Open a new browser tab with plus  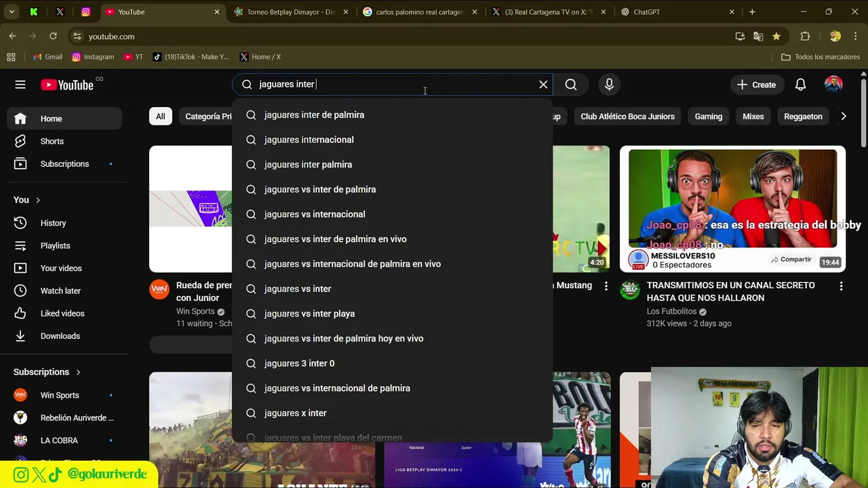coord(752,12)
